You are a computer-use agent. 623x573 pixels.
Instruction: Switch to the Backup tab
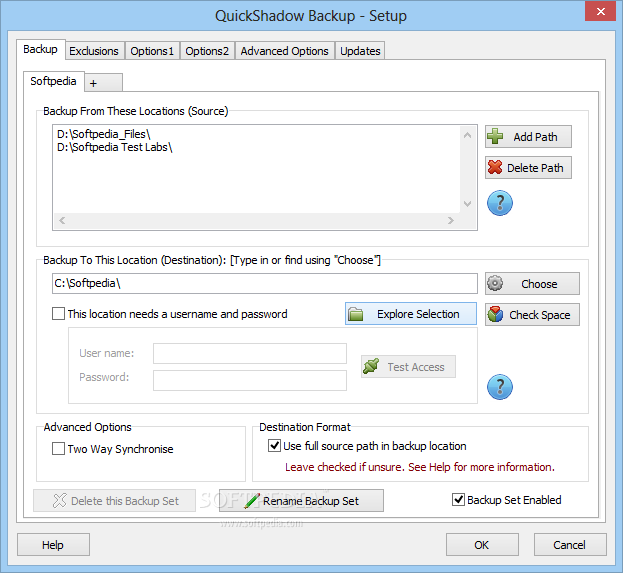pos(41,49)
